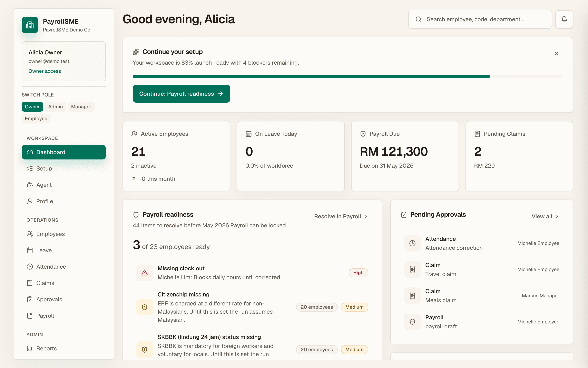Open the Profile page

[64, 201]
